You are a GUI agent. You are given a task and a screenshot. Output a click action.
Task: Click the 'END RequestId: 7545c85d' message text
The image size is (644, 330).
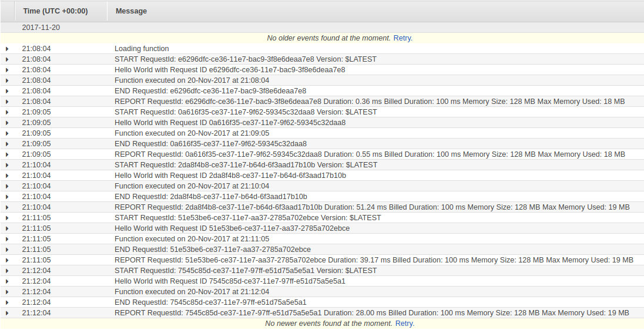[210, 302]
